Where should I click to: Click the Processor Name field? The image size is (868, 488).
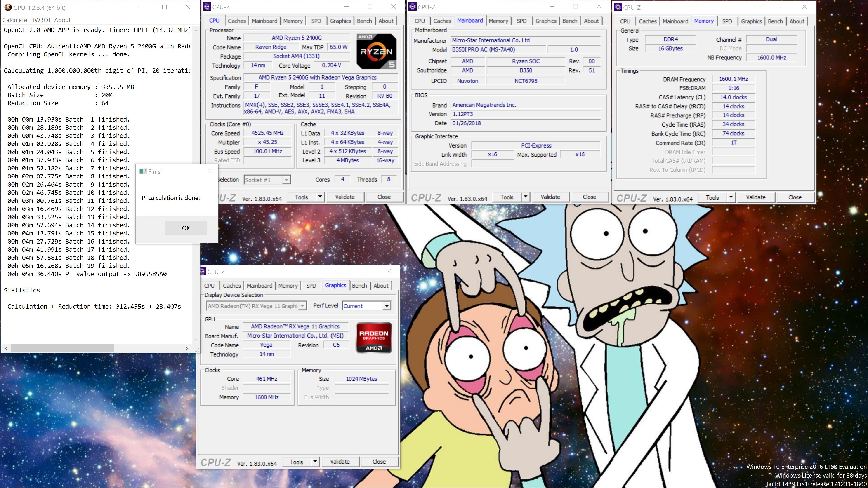pyautogui.click(x=297, y=38)
